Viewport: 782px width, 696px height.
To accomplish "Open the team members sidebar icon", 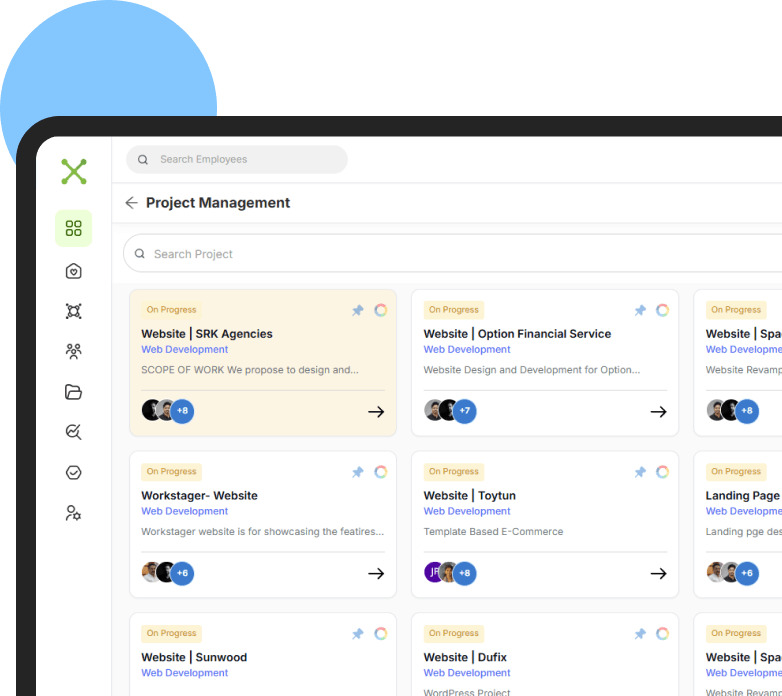I will point(73,351).
